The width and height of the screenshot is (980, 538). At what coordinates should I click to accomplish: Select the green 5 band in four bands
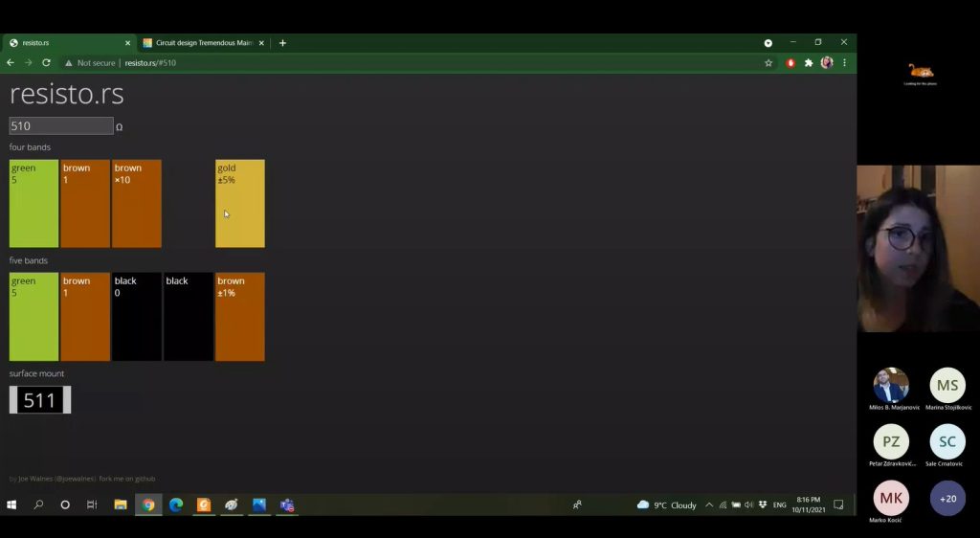tap(33, 204)
